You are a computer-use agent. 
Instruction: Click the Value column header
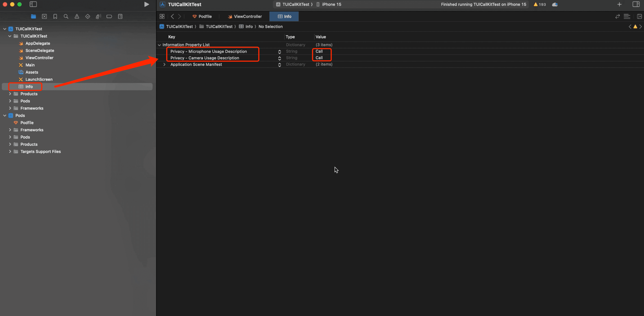pyautogui.click(x=321, y=37)
